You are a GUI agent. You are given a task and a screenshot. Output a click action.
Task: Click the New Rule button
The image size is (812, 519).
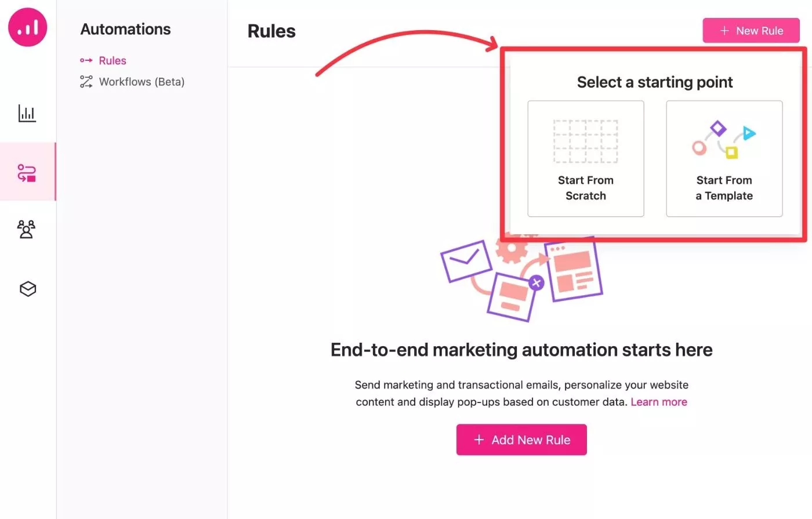tap(751, 31)
